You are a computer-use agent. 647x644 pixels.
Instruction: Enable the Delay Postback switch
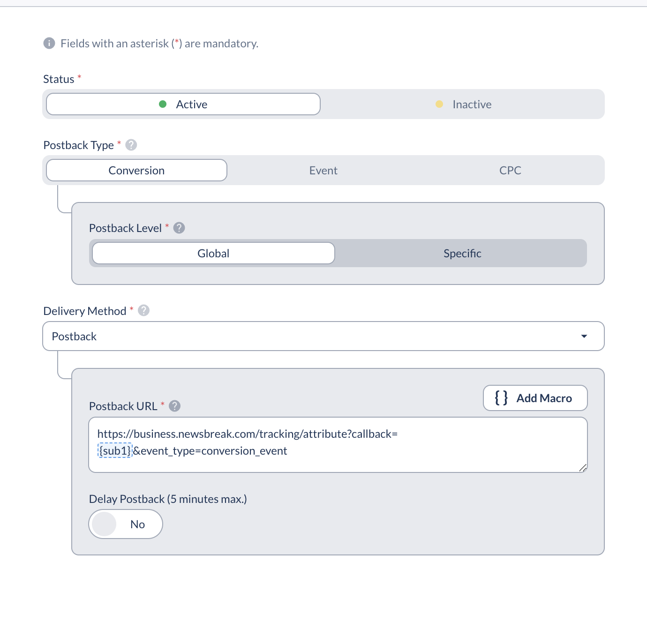(x=125, y=524)
